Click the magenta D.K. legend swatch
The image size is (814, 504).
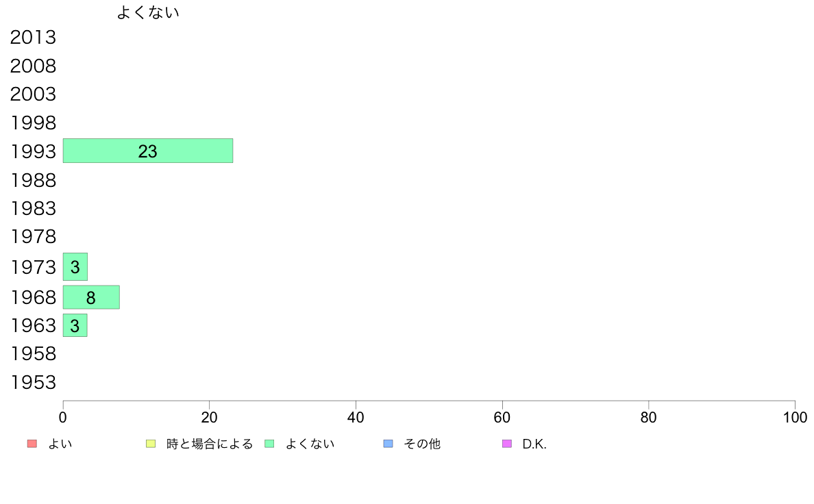click(506, 444)
